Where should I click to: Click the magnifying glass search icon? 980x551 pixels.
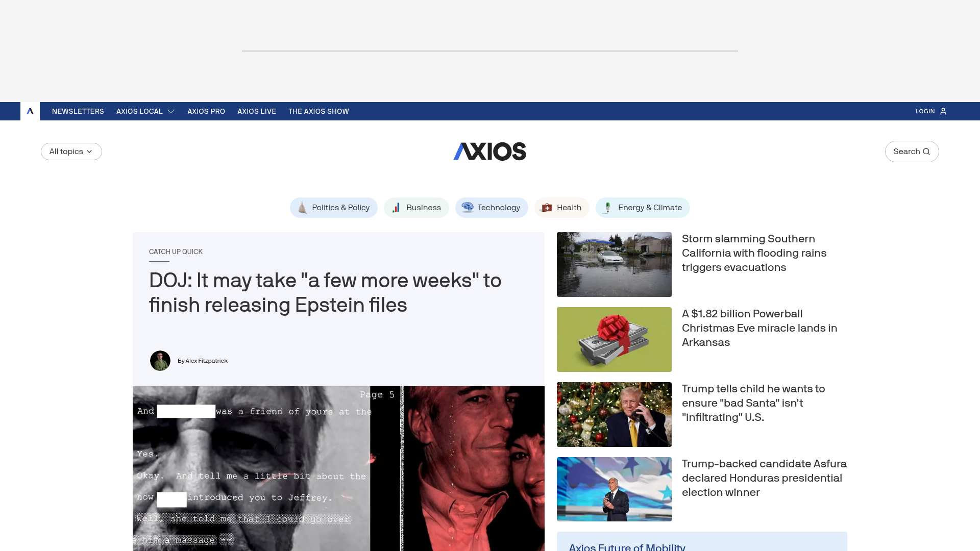tap(926, 152)
